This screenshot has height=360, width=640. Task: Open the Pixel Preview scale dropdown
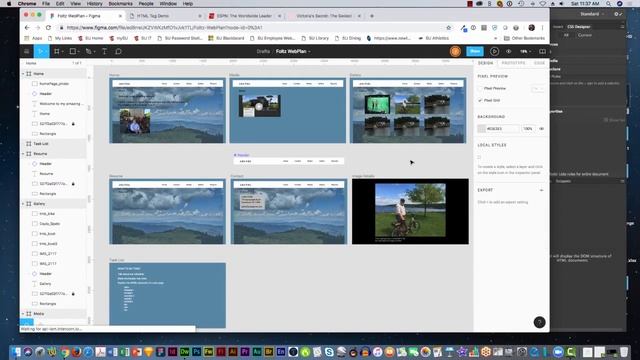point(538,88)
